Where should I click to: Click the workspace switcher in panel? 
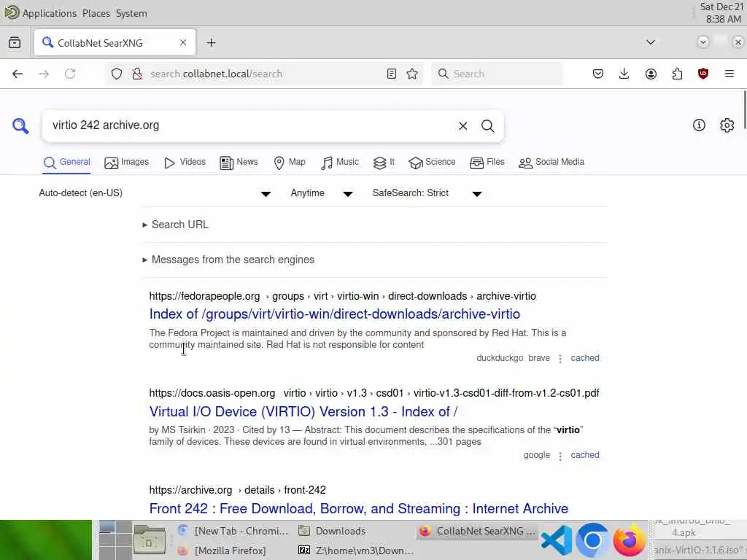pyautogui.click(x=115, y=540)
